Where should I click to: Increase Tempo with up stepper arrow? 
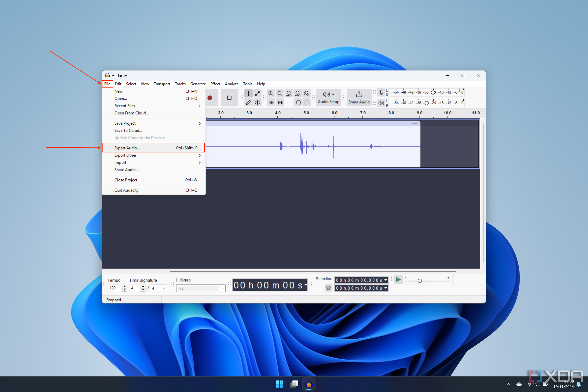point(125,286)
